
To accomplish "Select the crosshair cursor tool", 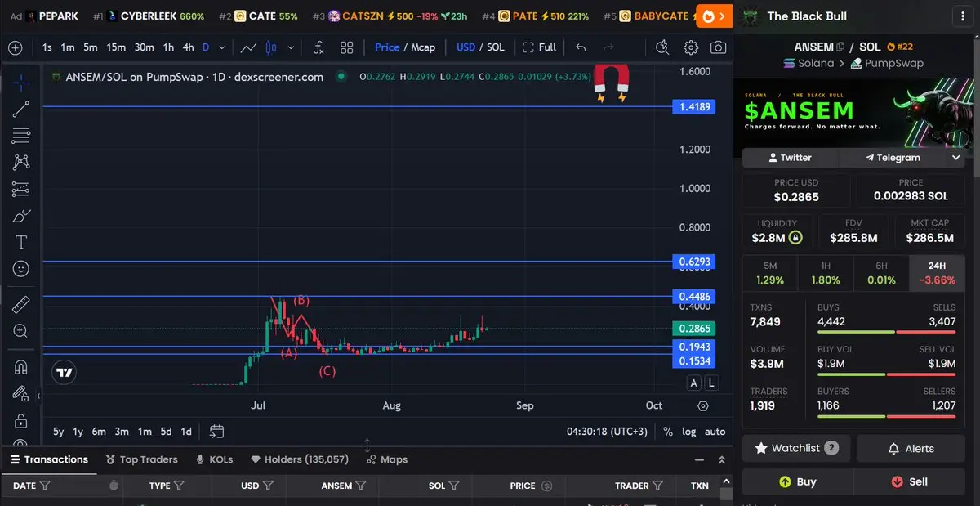I will (21, 83).
